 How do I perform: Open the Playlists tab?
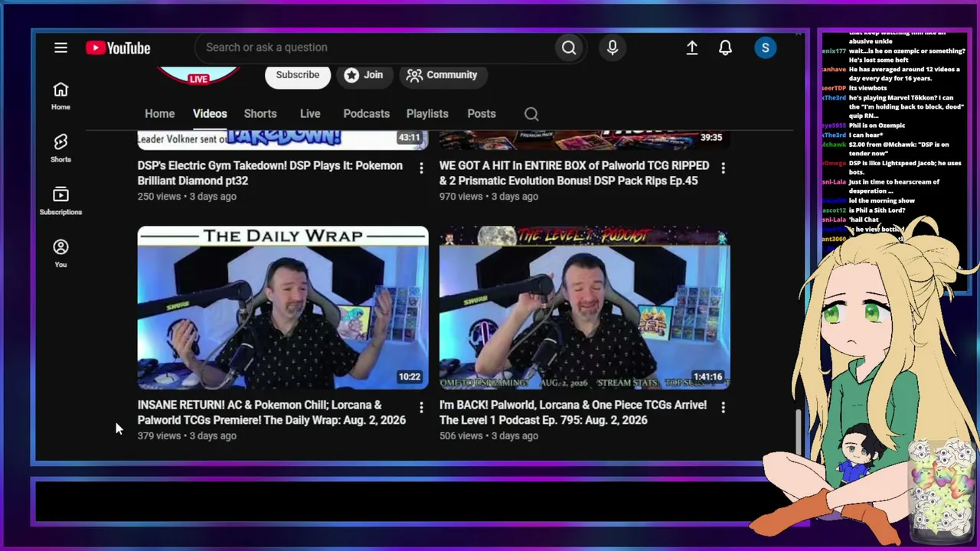427,113
